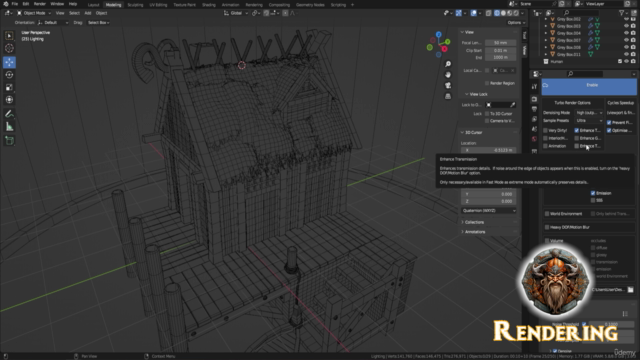Click the Focal Length value field
640x360 pixels.
(x=500, y=43)
